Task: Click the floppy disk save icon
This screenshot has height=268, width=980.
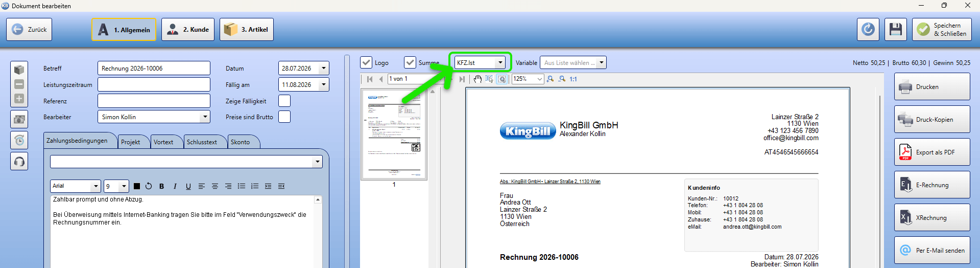Action: [x=896, y=30]
